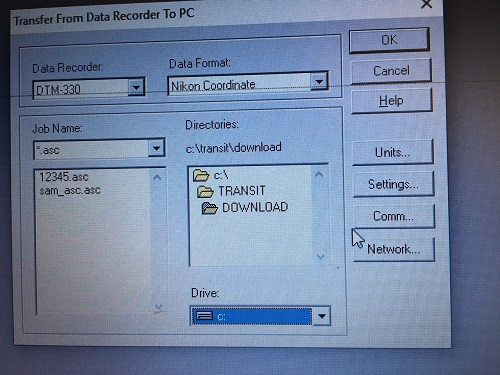The width and height of the screenshot is (500, 375).
Task: Click the Cancel button
Action: pyautogui.click(x=391, y=71)
